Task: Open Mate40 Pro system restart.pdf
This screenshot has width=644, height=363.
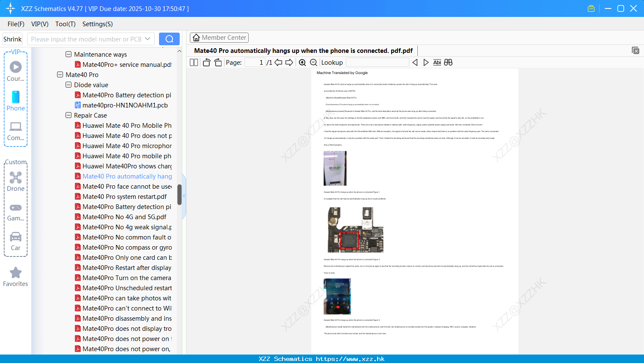Action: click(121, 196)
